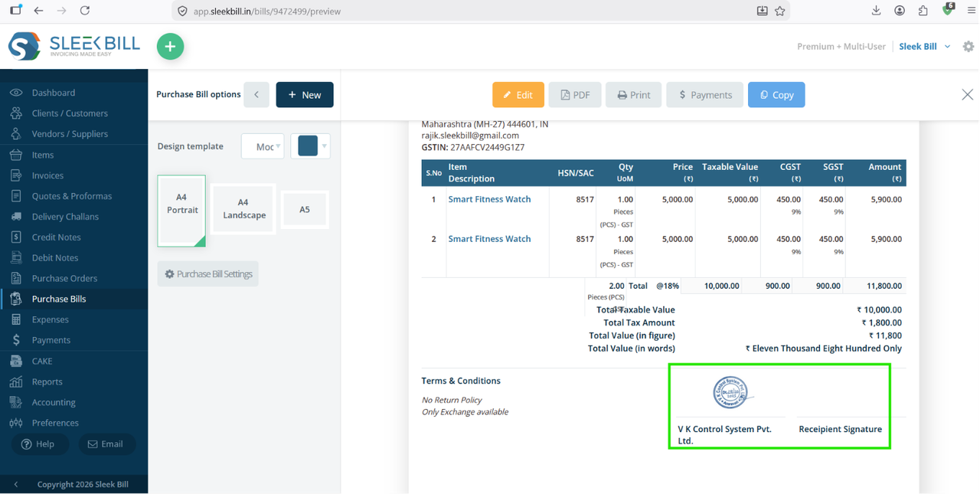Open the browser extensions puzzle icon
This screenshot has height=494, width=980.
[923, 11]
